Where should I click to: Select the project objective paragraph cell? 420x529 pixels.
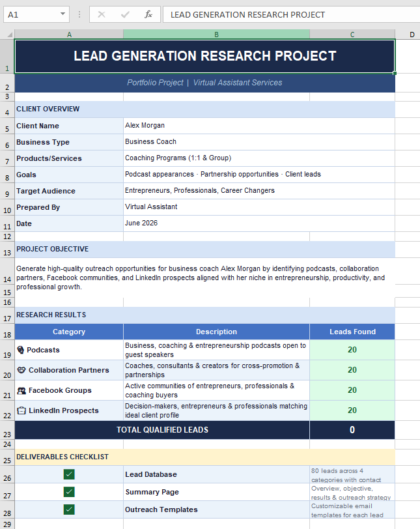pos(204,278)
